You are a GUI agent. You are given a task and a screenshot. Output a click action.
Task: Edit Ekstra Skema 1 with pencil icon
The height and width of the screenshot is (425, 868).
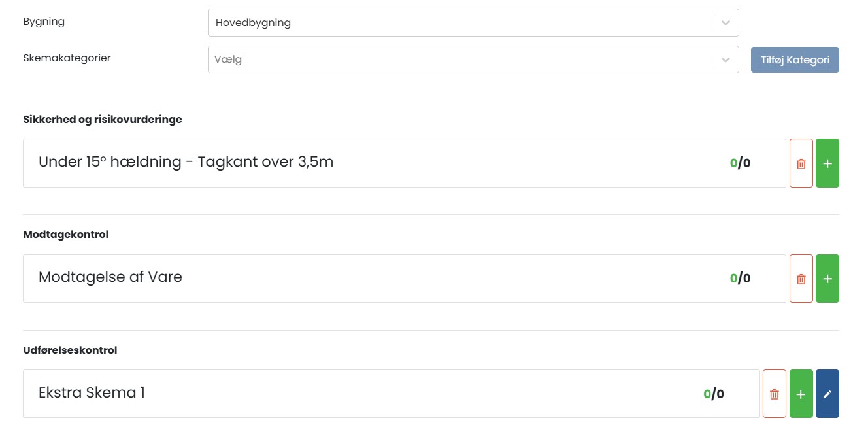[827, 394]
